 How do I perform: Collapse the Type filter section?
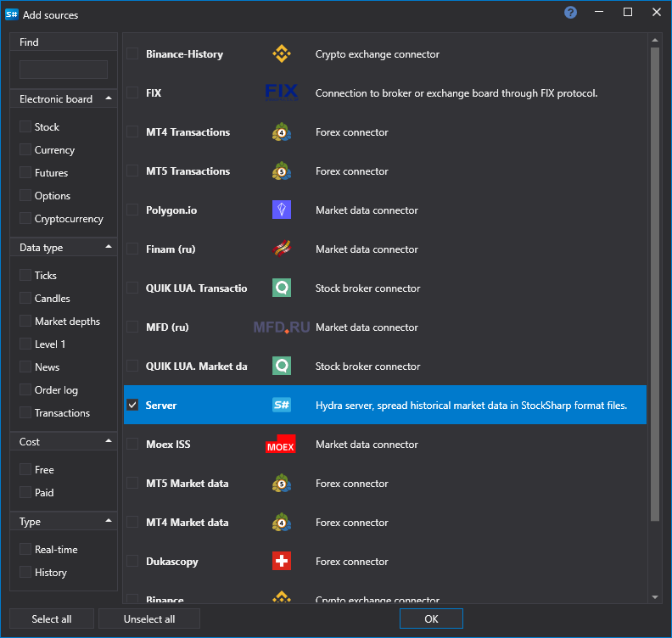click(x=109, y=521)
